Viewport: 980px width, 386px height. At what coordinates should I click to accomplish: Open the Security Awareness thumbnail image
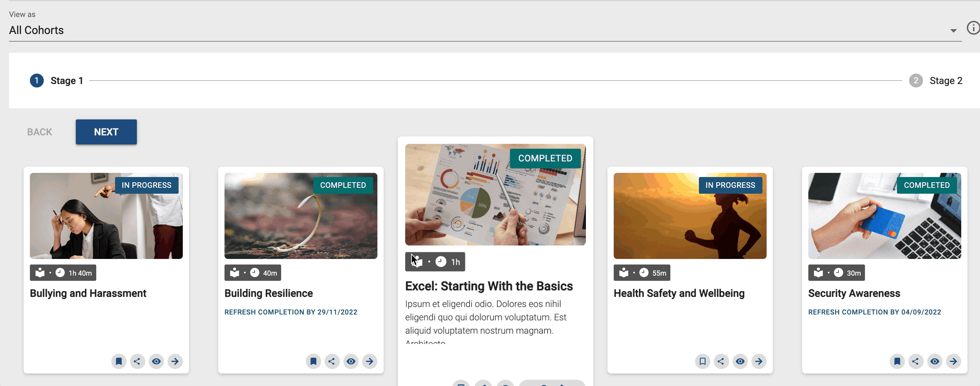pos(885,216)
